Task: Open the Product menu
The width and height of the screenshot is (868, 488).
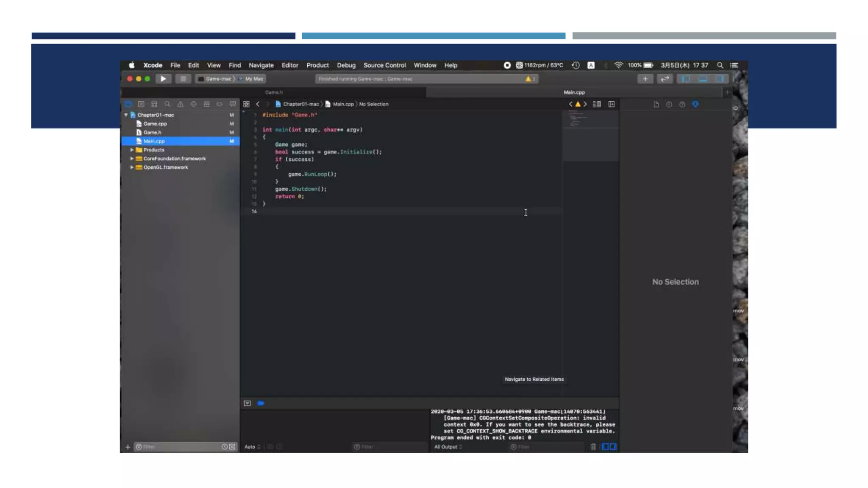Action: tap(317, 65)
